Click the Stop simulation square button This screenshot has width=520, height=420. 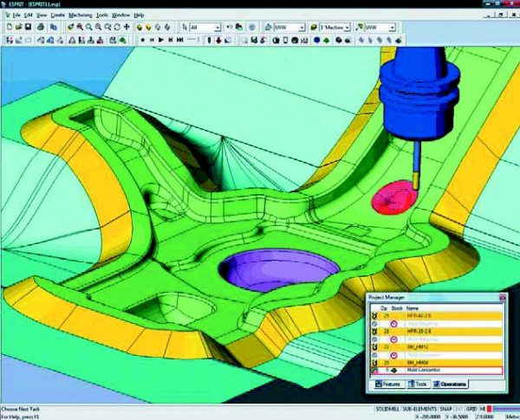coord(143,40)
